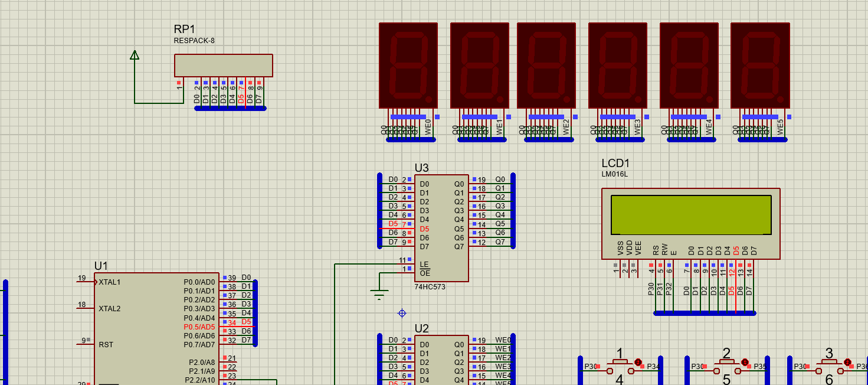Click the P0.7/AD7 pin label on U1
This screenshot has width=868, height=385.
pyautogui.click(x=199, y=344)
